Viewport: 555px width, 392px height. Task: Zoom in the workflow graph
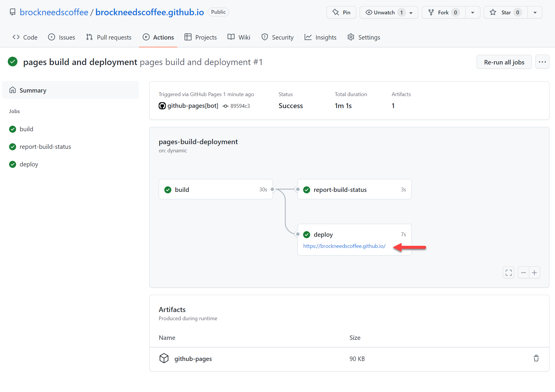tap(534, 273)
